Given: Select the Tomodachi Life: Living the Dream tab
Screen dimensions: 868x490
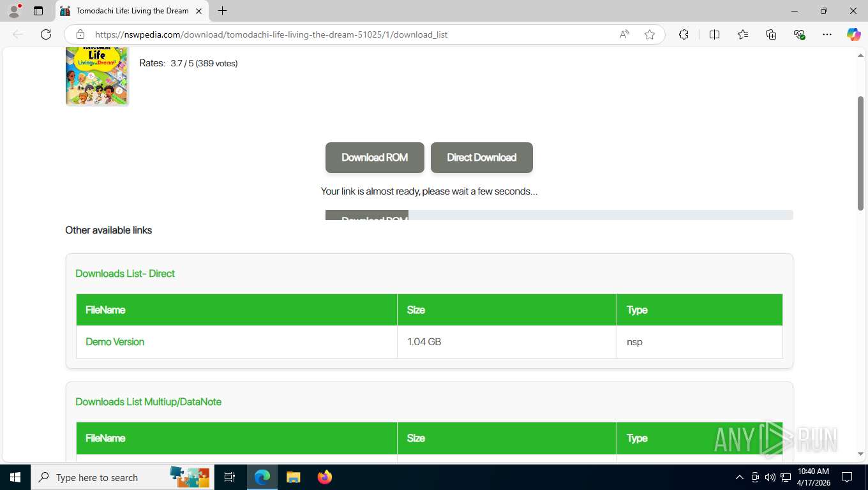Looking at the screenshot, I should point(132,11).
